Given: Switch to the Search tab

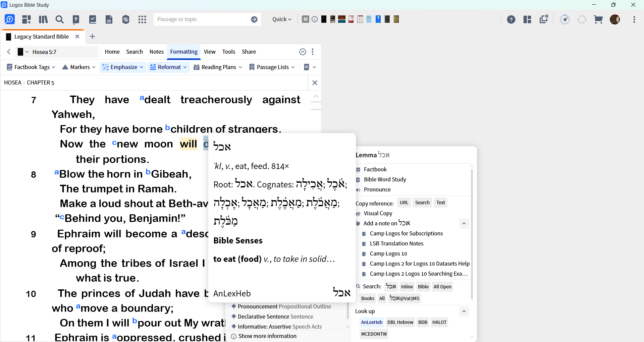Looking at the screenshot, I should [135, 52].
